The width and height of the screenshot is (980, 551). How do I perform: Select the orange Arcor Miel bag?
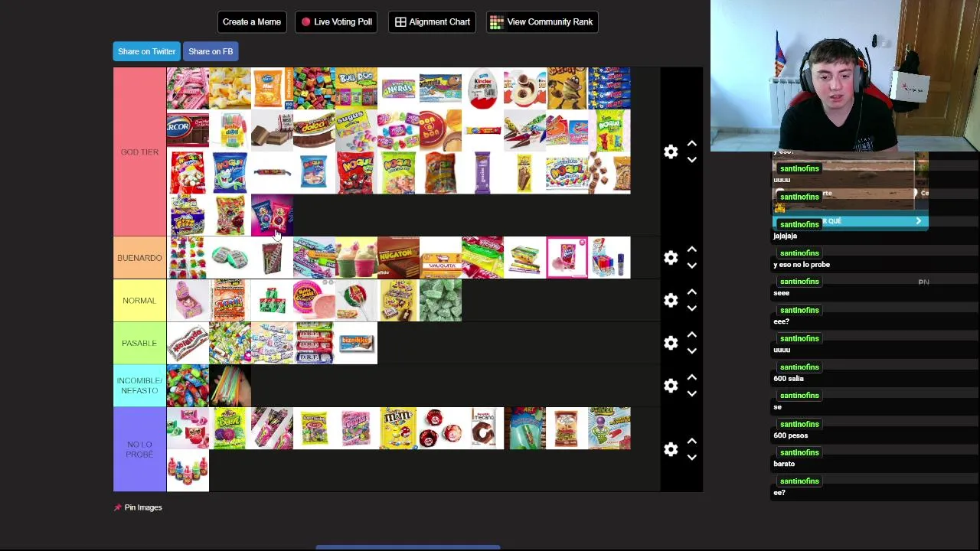pos(272,88)
